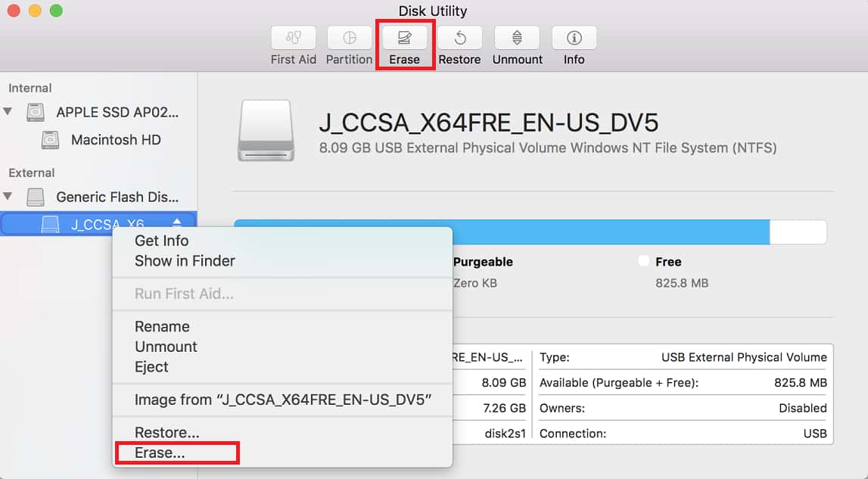Eject J_CCSA using the sidebar eject icon
The width and height of the screenshot is (868, 479).
[x=176, y=222]
